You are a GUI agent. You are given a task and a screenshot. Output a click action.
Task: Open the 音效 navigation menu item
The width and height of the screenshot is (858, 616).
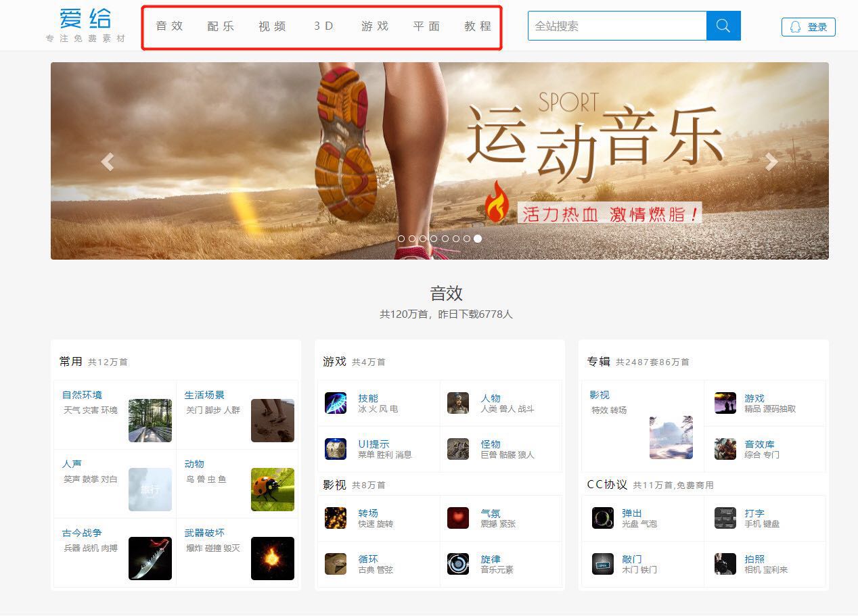pyautogui.click(x=169, y=26)
